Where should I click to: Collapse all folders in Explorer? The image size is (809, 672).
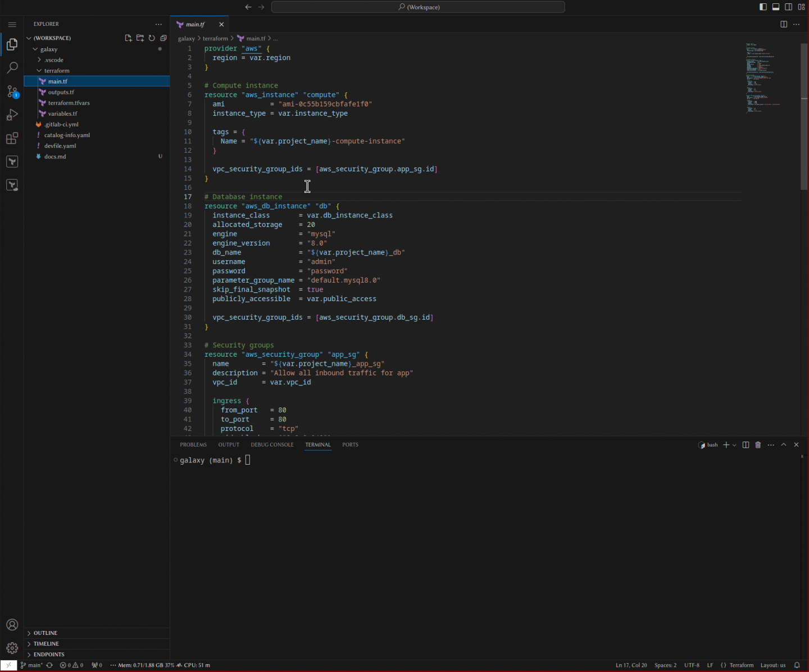[x=163, y=38]
